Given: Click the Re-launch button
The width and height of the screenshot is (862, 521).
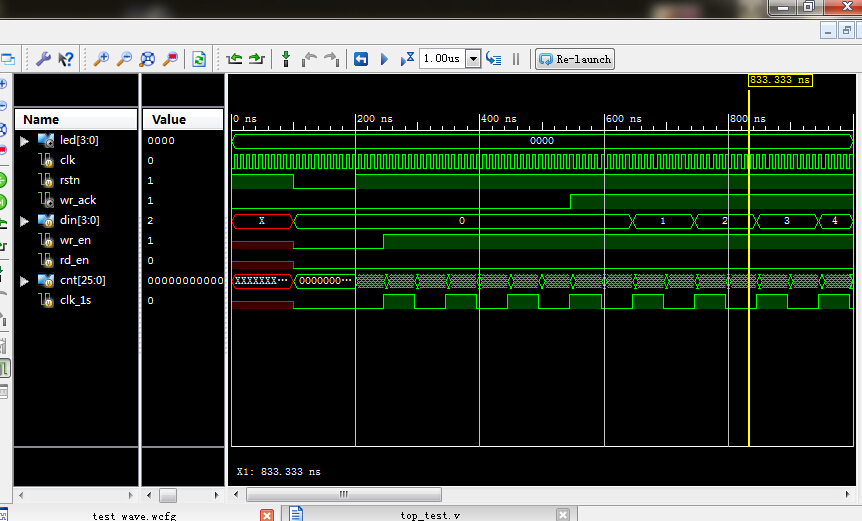Looking at the screenshot, I should coord(575,59).
